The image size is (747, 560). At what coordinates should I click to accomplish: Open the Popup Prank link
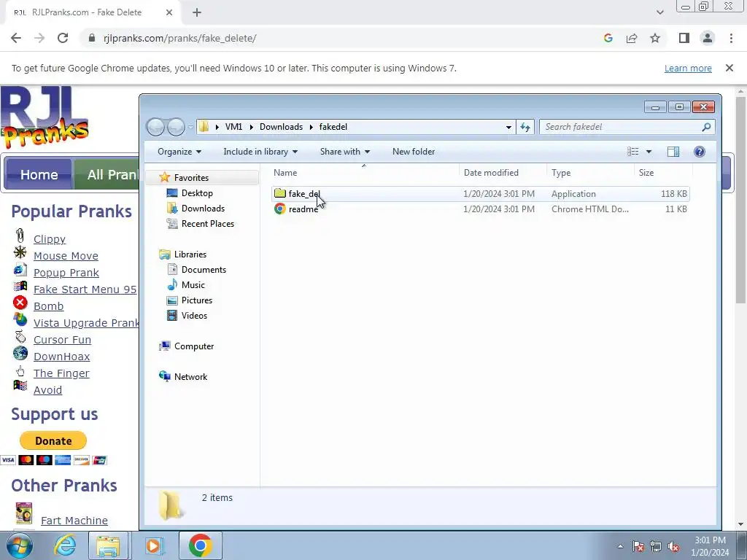click(x=66, y=273)
